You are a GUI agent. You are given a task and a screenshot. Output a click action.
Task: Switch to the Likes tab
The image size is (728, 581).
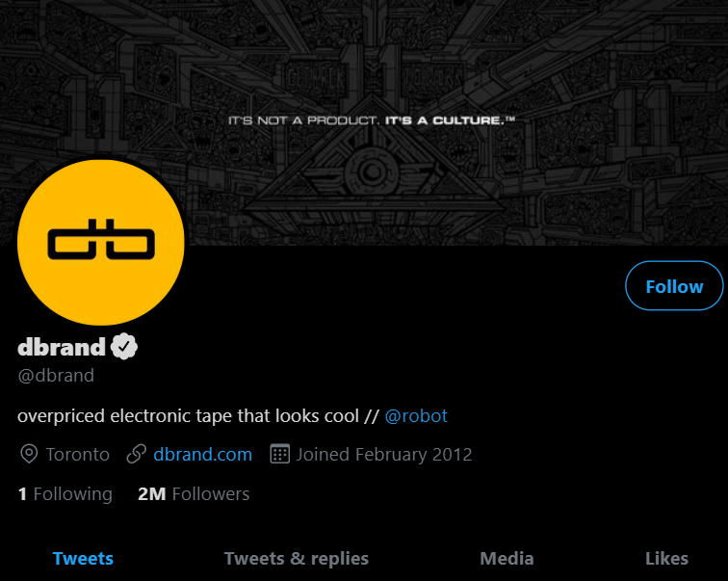click(666, 558)
